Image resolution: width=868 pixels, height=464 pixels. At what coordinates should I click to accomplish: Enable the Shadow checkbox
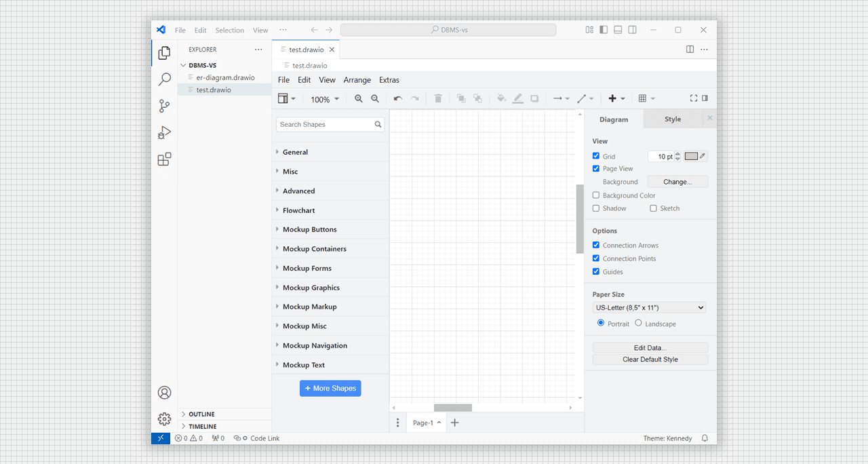[x=596, y=208]
